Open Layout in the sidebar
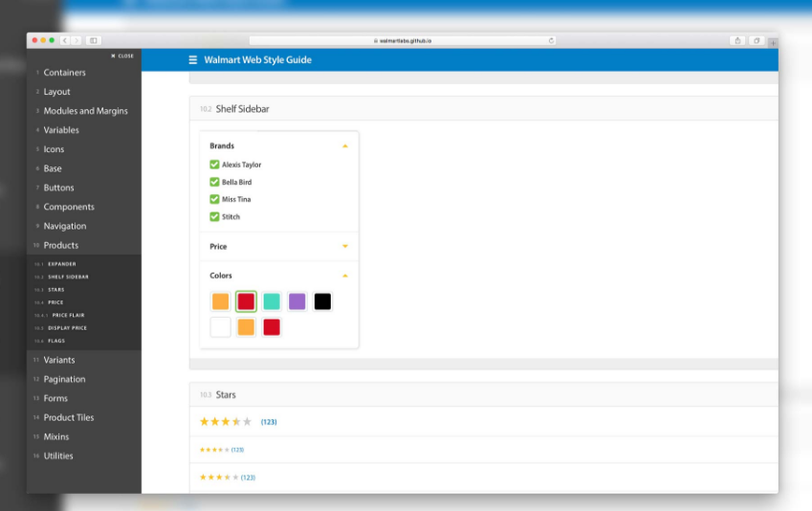Image resolution: width=812 pixels, height=511 pixels. [56, 92]
